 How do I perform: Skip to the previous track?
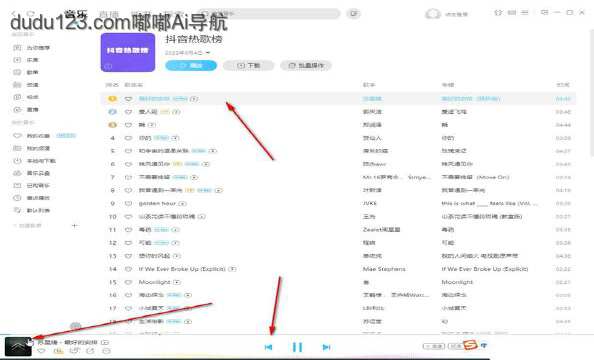click(x=268, y=347)
